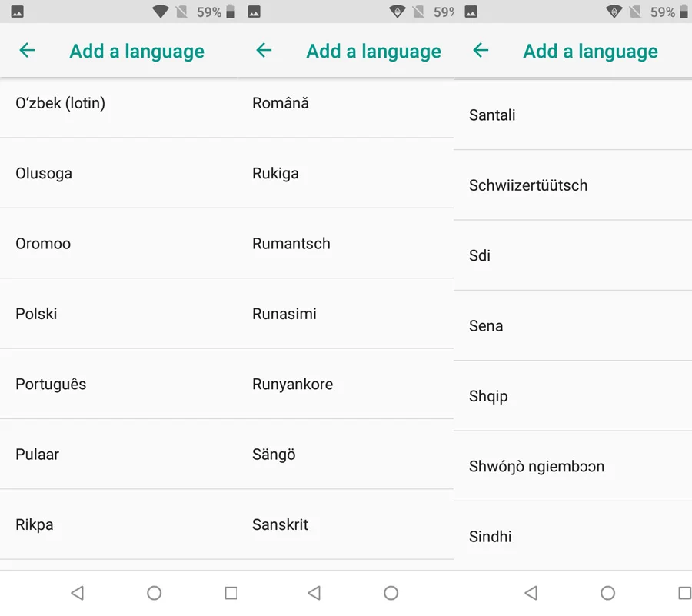Viewport: 692px width, 616px height.
Task: Tap the battery icon in the left status bar
Action: pyautogui.click(x=230, y=12)
